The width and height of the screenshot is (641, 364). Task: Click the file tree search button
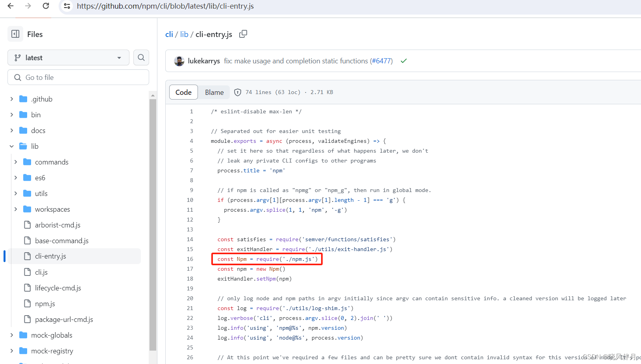[141, 57]
